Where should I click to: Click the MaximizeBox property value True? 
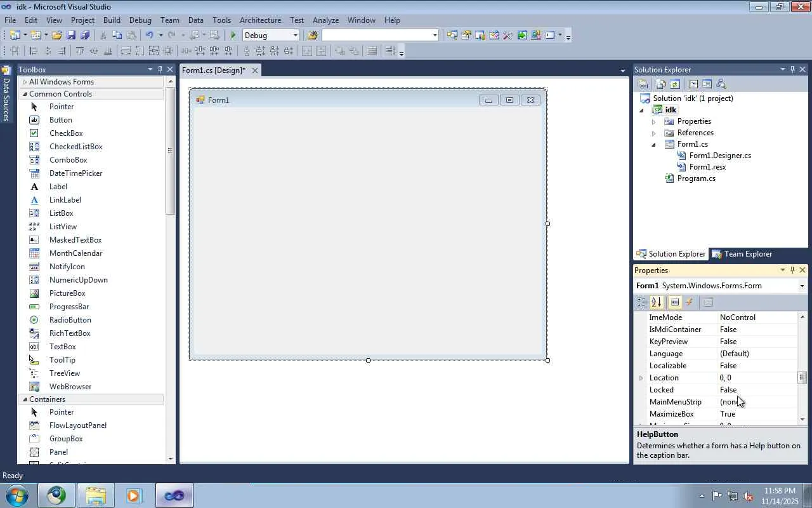click(x=728, y=414)
